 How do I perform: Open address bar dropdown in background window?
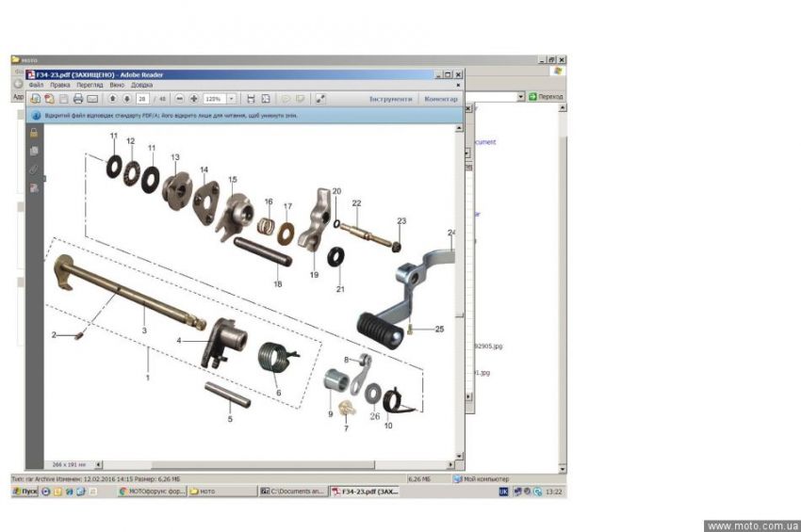tap(520, 96)
